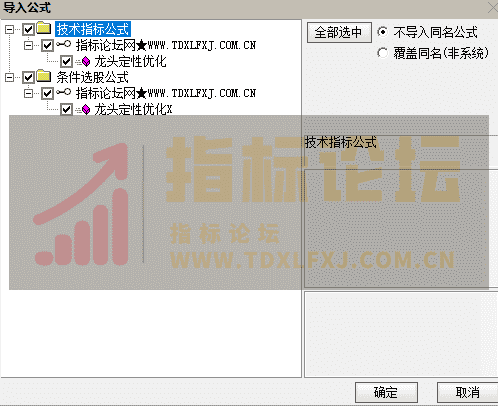Click the 全部选中 button
This screenshot has width=498, height=406.
339,32
